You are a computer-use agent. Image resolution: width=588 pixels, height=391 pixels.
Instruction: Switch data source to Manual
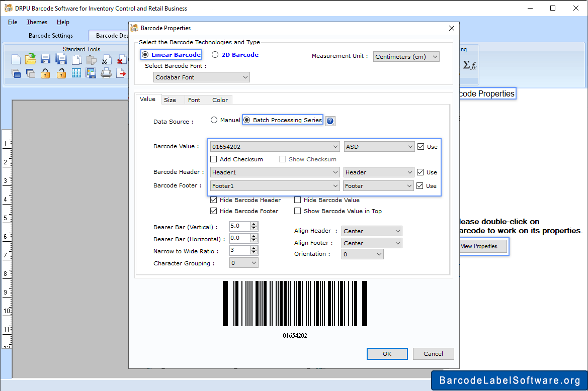pyautogui.click(x=225, y=120)
